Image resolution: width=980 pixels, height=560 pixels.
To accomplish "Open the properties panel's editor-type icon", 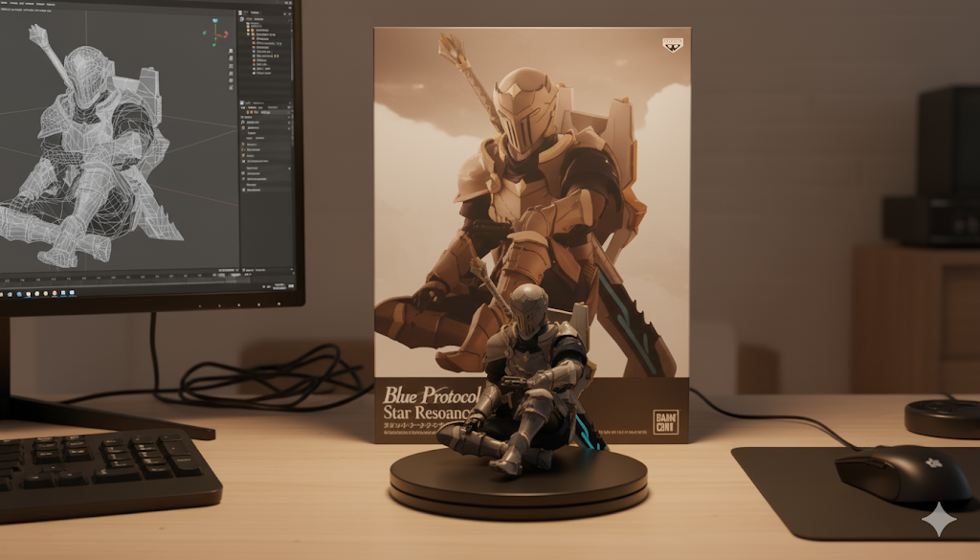I will [x=242, y=103].
